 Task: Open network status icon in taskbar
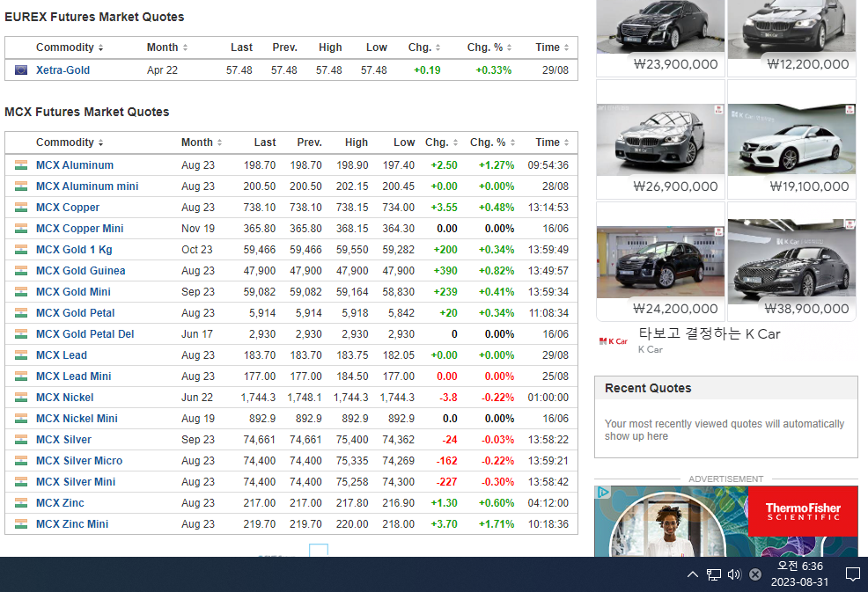pyautogui.click(x=714, y=574)
